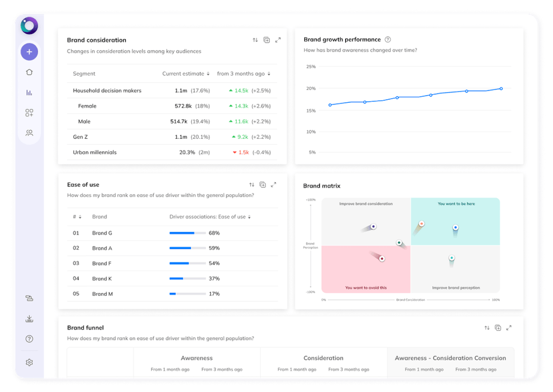Click duplicate icon in Ease of use card
The width and height of the screenshot is (553, 392).
pos(263,185)
